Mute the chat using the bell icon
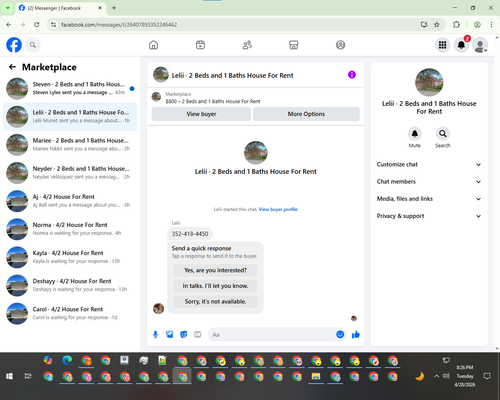 tap(415, 134)
